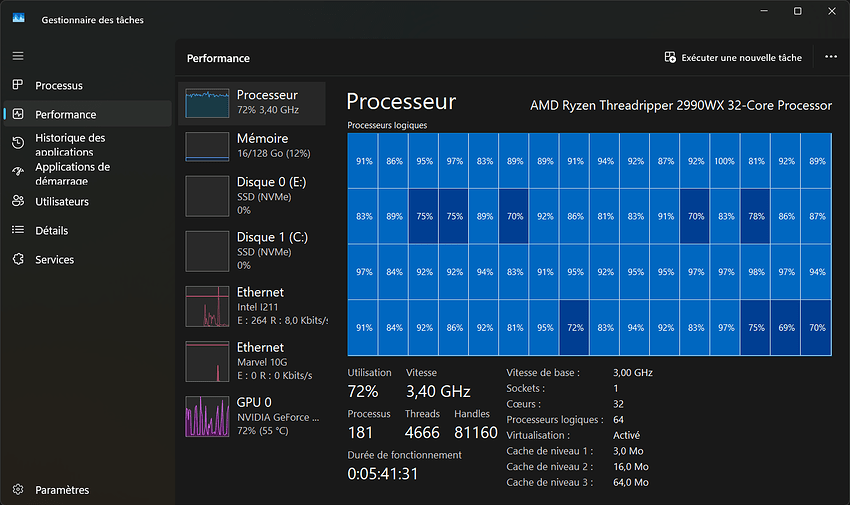Open the Processus page icon
The width and height of the screenshot is (850, 505).
pyautogui.click(x=18, y=85)
